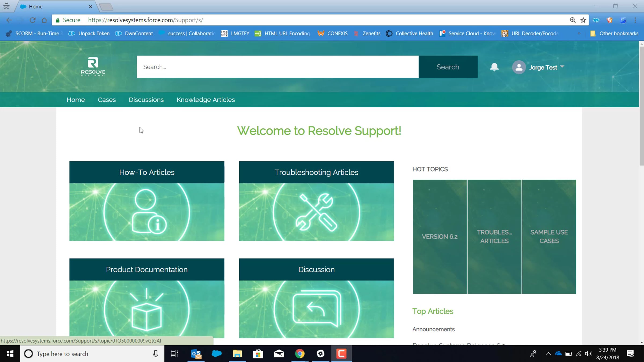644x362 pixels.
Task: Expand the bookmarks overflow chevron
Action: [579, 34]
